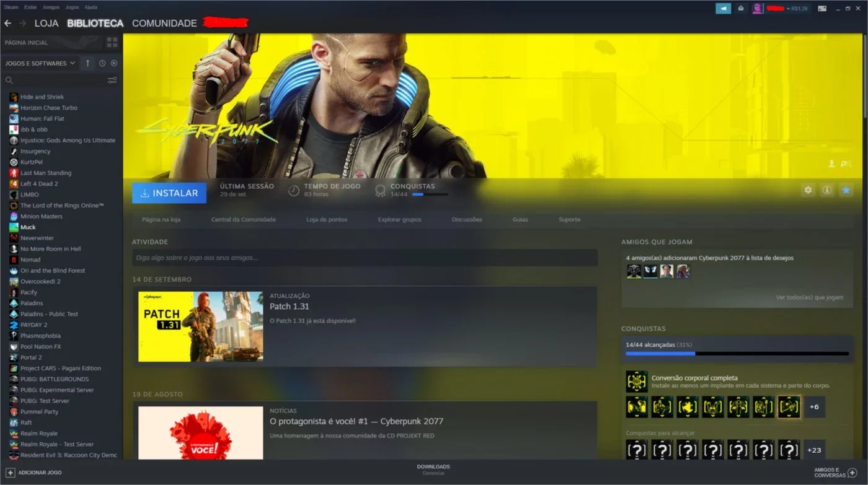Image resolution: width=868 pixels, height=485 pixels.
Task: Open the Patch 1.31 thumbnail
Action: click(x=200, y=326)
